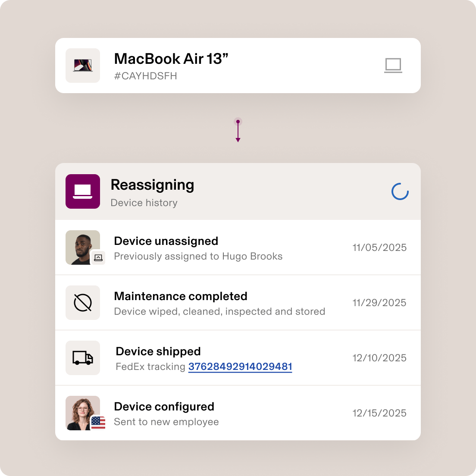
Task: Click the Reassigning header row
Action: pyautogui.click(x=238, y=191)
